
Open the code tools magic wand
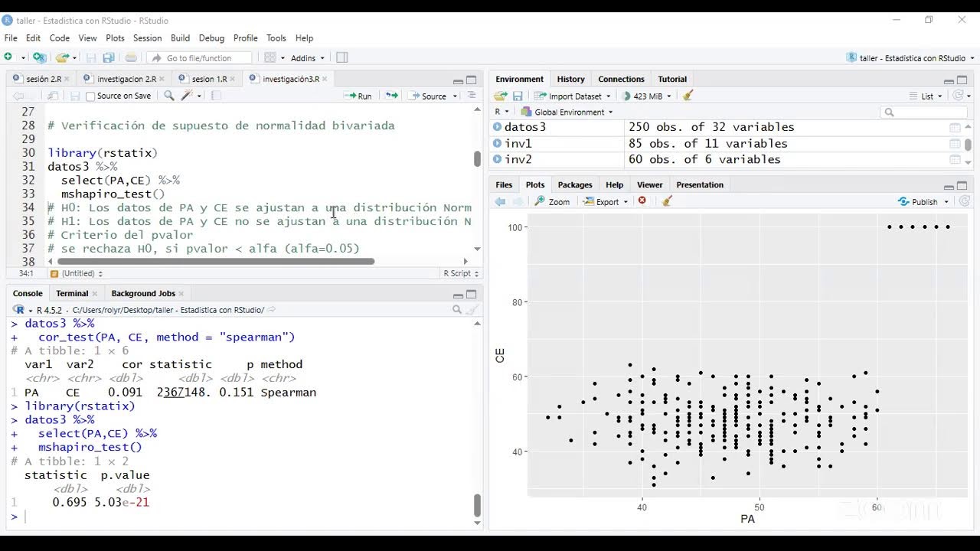(x=188, y=96)
